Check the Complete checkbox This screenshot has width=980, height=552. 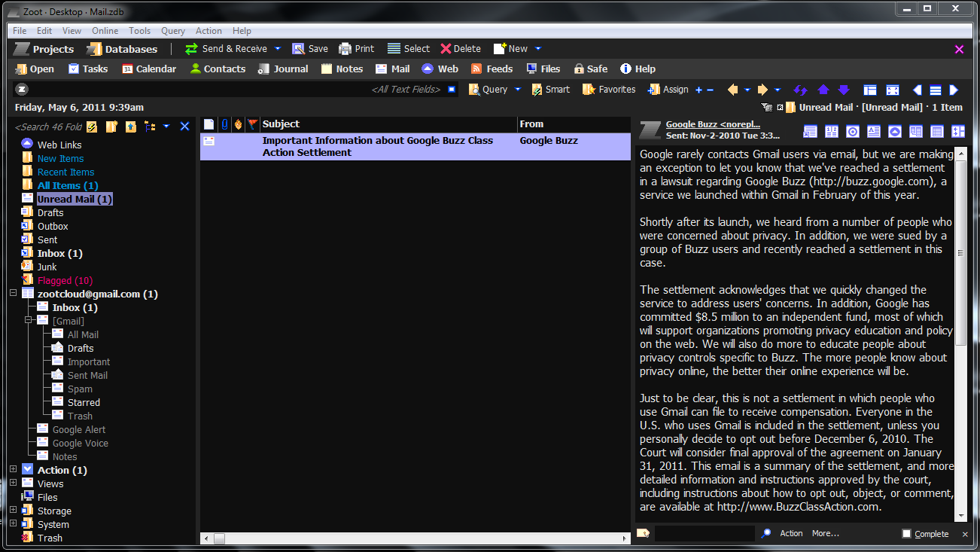coord(907,534)
